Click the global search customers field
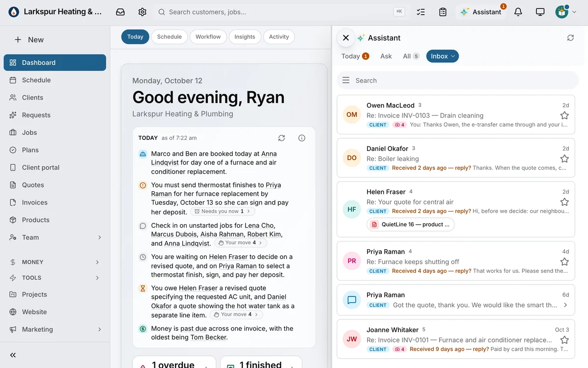 click(x=282, y=12)
